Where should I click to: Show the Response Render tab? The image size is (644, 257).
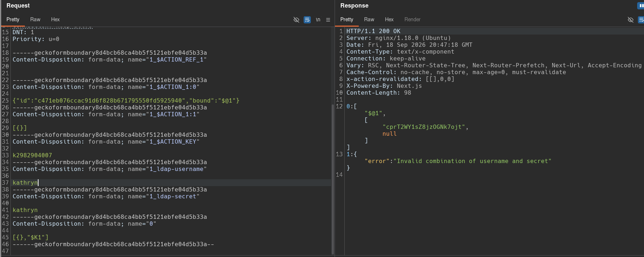412,19
